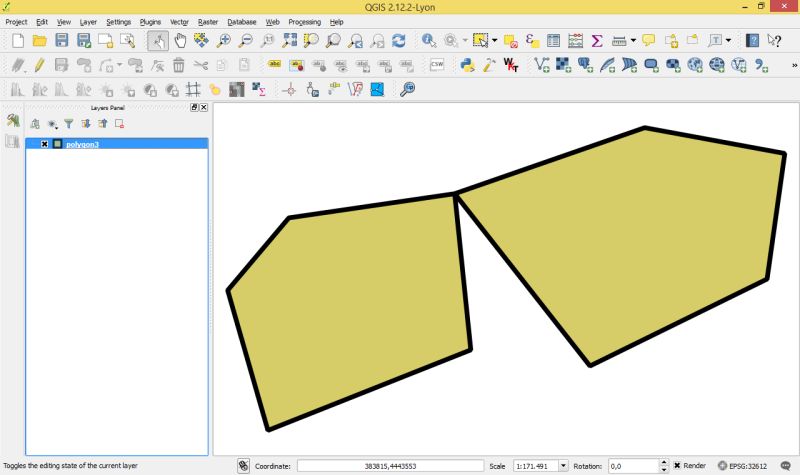This screenshot has height=475, width=800.
Task: Open the Select Features tool dropdown arrow
Action: coord(494,40)
